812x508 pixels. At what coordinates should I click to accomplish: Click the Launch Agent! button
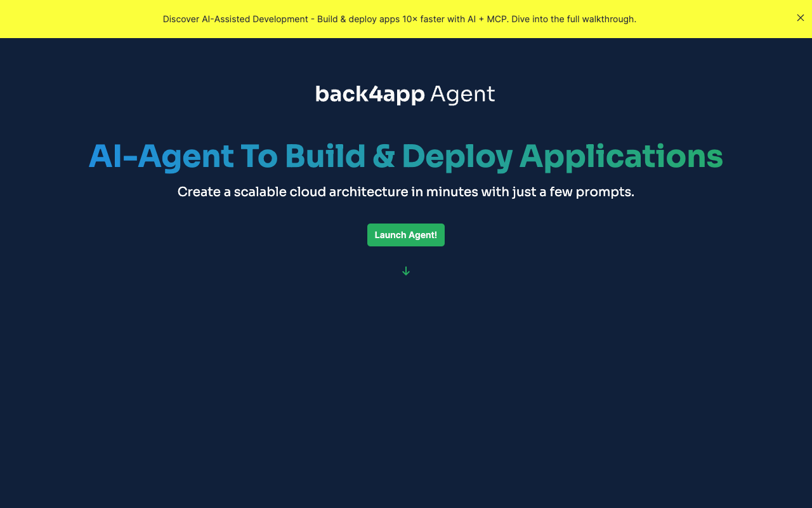tap(406, 235)
